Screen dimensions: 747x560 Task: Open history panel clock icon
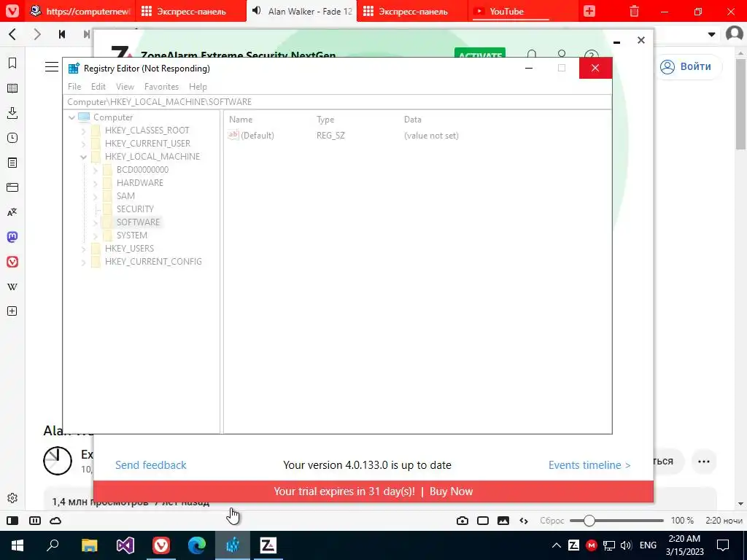click(12, 138)
